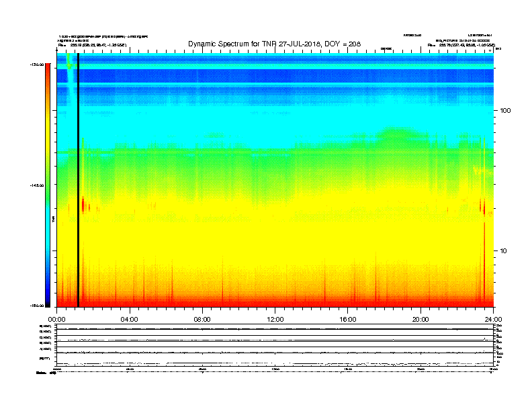Click the "16:00" time axis label

tap(348, 320)
